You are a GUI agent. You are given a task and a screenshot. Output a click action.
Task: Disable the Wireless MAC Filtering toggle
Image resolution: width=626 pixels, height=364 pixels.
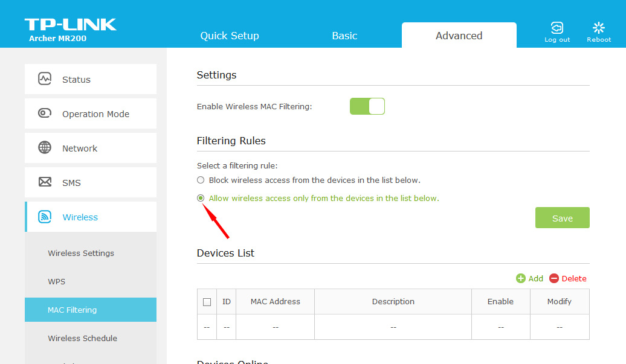(367, 106)
